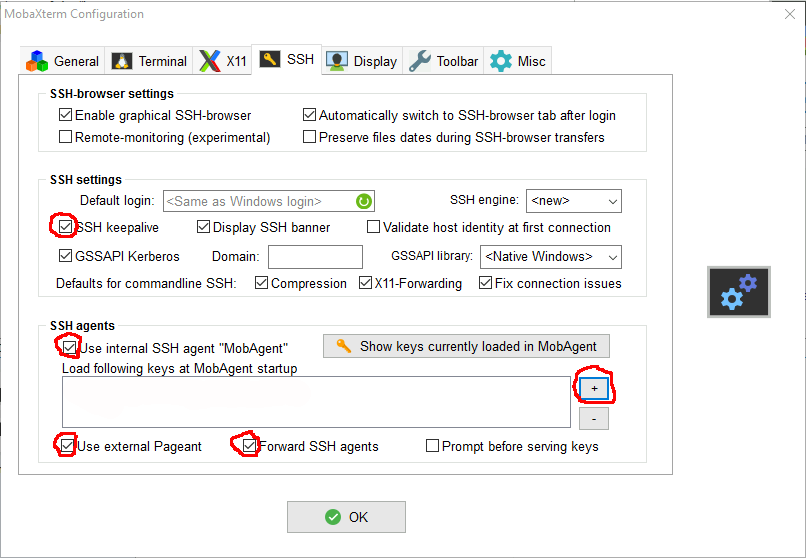Viewport: 806px width, 558px height.
Task: Click the key icon on SSH tab
Action: (270, 59)
